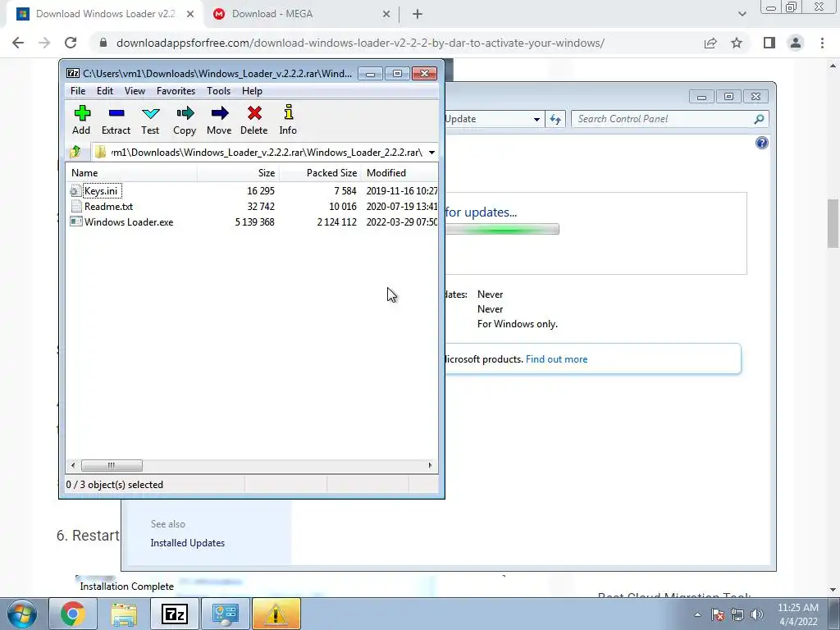This screenshot has height=630, width=840.
Task: Switch to Download Windows Loader tab
Action: tap(105, 14)
